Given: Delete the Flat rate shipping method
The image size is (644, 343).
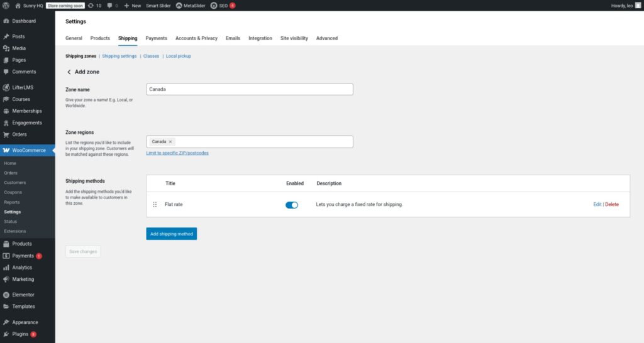Looking at the screenshot, I should [x=612, y=205].
